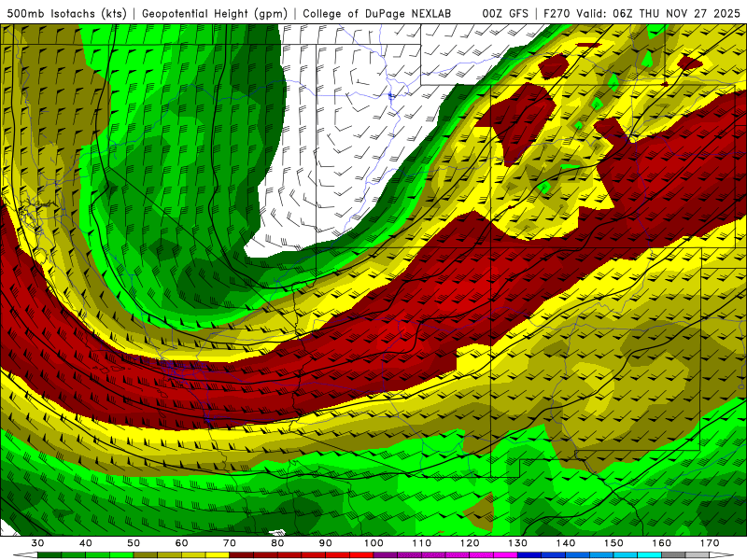The height and width of the screenshot is (560, 747).
Task: Click the legend value "130"
Action: click(518, 543)
